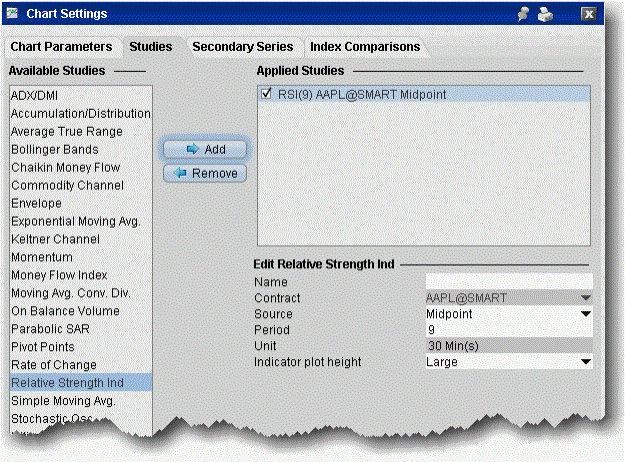Close the Chart Settings window
Viewport: 625px width, 462px height.
pos(589,15)
